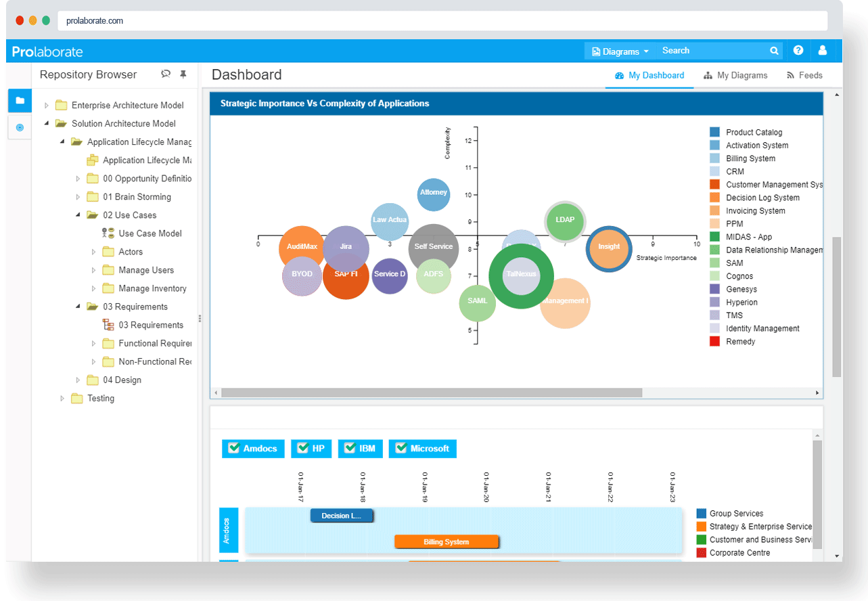Image resolution: width=868 pixels, height=601 pixels.
Task: Expand 00 Opportunity Definition folder
Action: (x=78, y=179)
